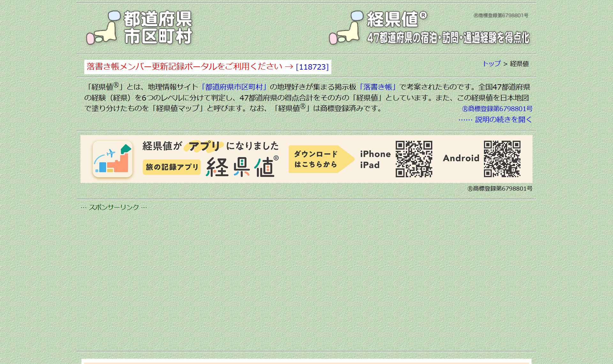Viewport: 613px width, 364px height.
Task: Click the 経県値 app icon in banner
Action: click(x=112, y=159)
